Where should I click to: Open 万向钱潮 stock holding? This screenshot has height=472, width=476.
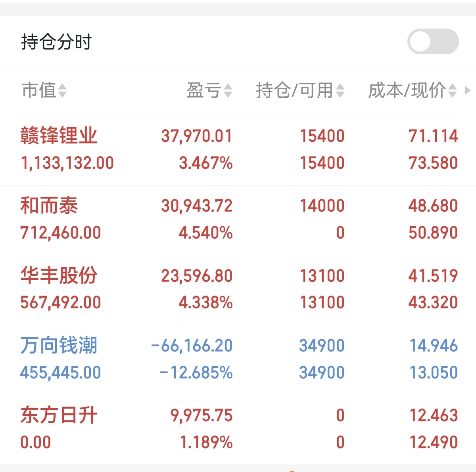tap(59, 345)
